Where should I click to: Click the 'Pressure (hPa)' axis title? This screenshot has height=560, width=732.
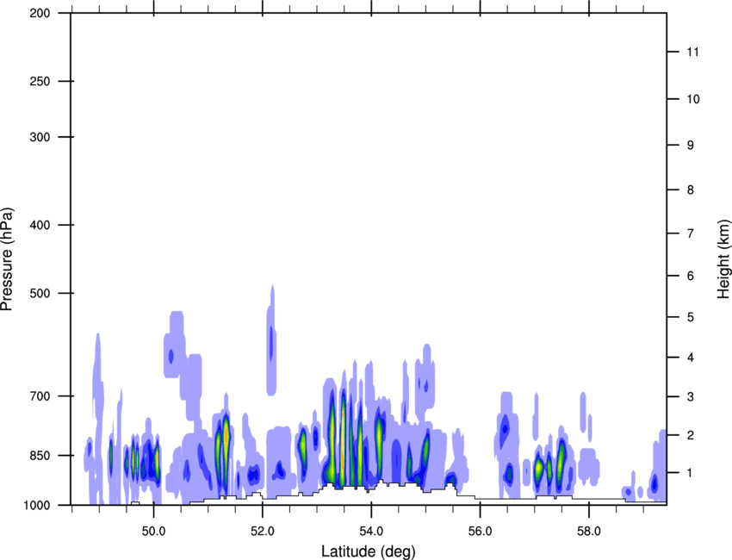point(7,259)
